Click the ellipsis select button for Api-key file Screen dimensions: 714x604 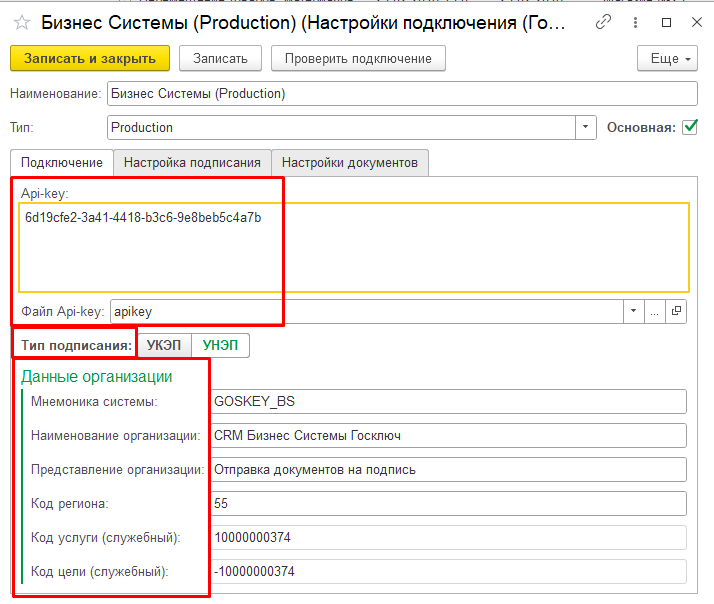pos(655,311)
